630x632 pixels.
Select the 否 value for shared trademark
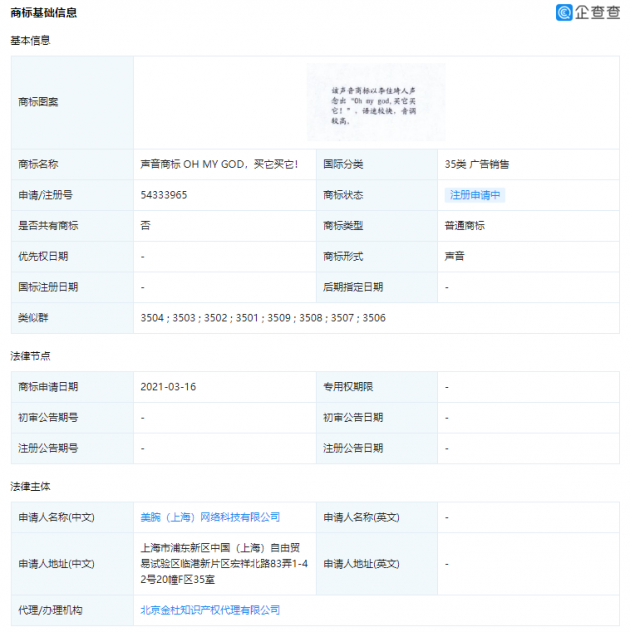tap(145, 226)
